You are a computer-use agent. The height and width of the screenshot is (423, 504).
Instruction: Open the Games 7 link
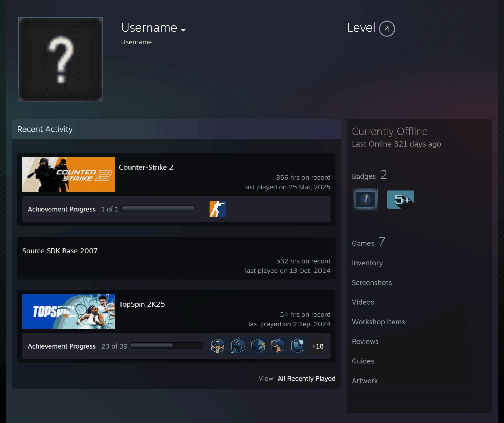[x=368, y=242]
